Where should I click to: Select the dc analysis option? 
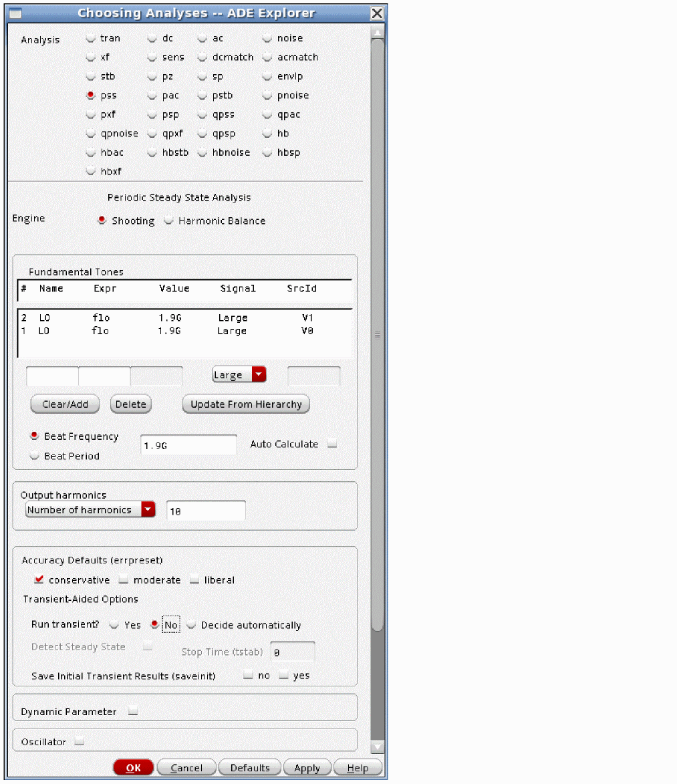tap(152, 38)
